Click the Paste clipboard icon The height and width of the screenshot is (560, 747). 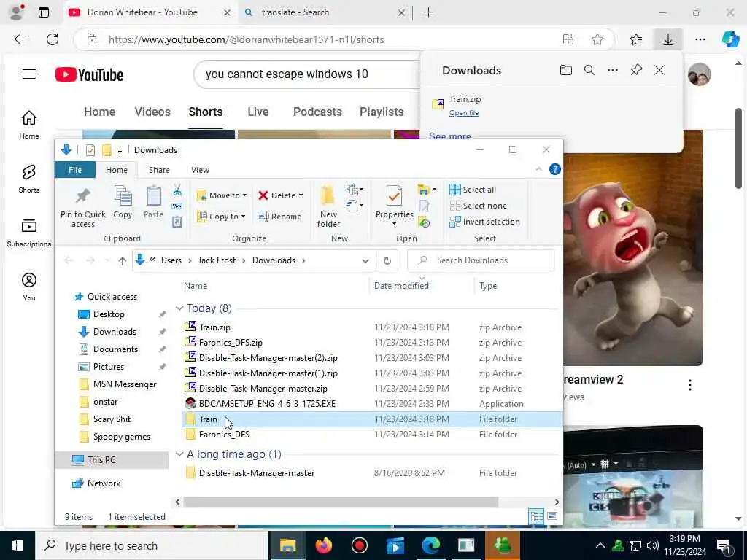(153, 195)
